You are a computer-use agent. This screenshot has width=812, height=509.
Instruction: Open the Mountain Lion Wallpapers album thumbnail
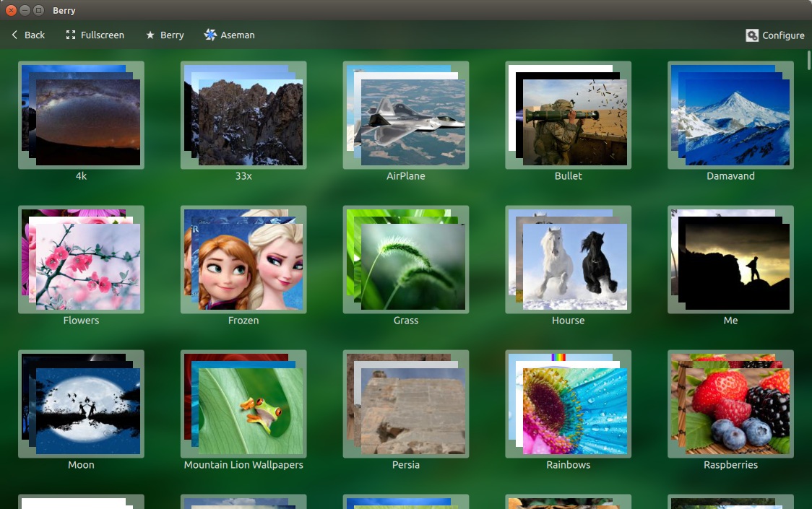click(243, 404)
